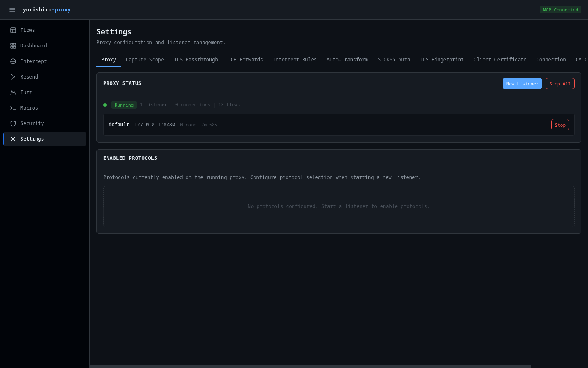Go to the SOCKS5 Auth tab
Screen dimensions: 588x368
pyautogui.click(x=394, y=60)
